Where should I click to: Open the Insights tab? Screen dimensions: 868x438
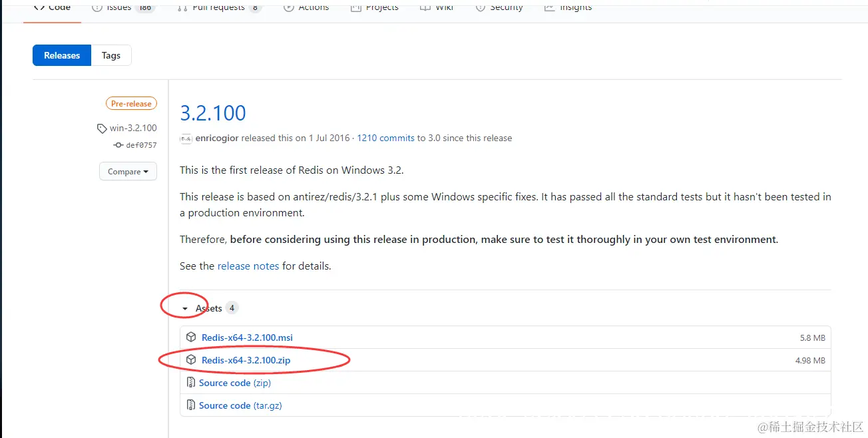coord(568,7)
